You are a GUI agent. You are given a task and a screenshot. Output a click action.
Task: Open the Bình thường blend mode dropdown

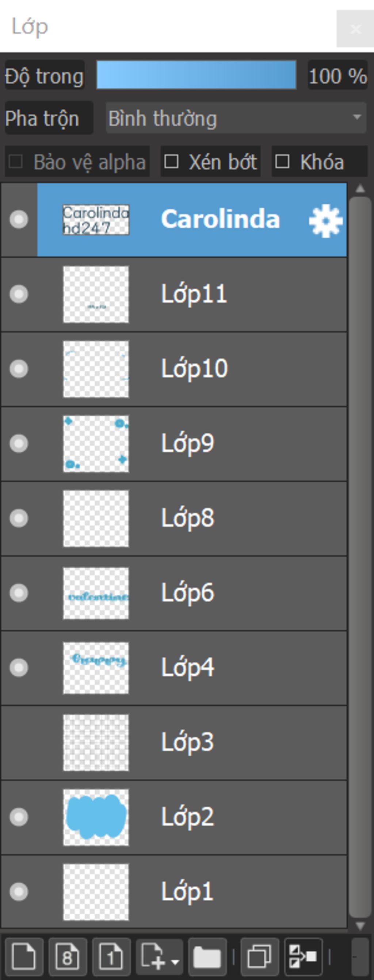[236, 118]
